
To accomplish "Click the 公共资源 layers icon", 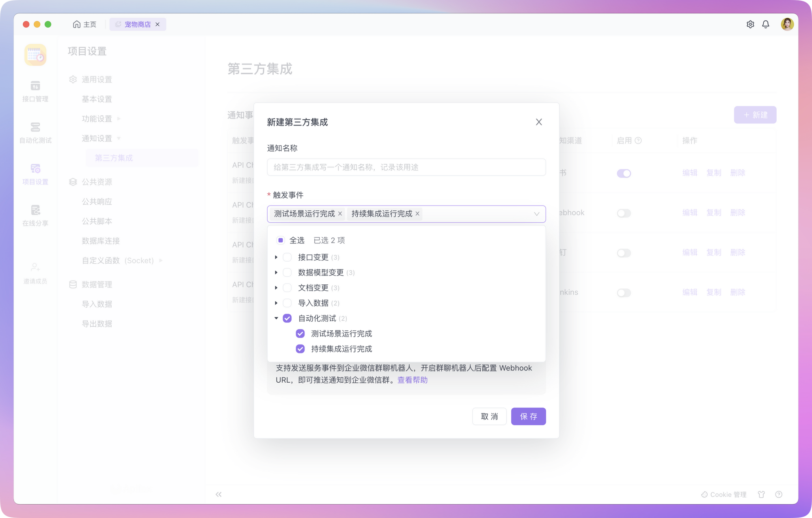I will click(x=73, y=182).
